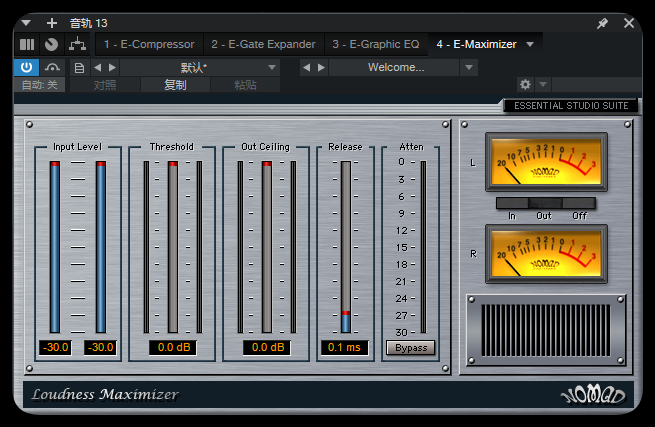Click the Atten meter bar
The image size is (655, 427).
(424, 247)
